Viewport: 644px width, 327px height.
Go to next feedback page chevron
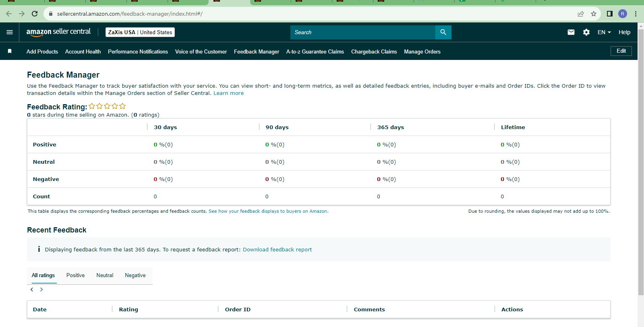pos(41,290)
